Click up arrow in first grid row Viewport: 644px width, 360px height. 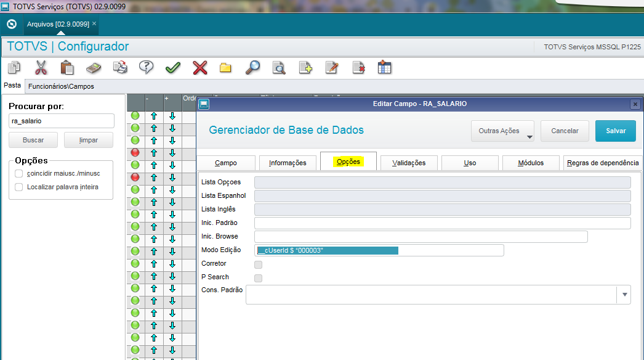click(154, 117)
